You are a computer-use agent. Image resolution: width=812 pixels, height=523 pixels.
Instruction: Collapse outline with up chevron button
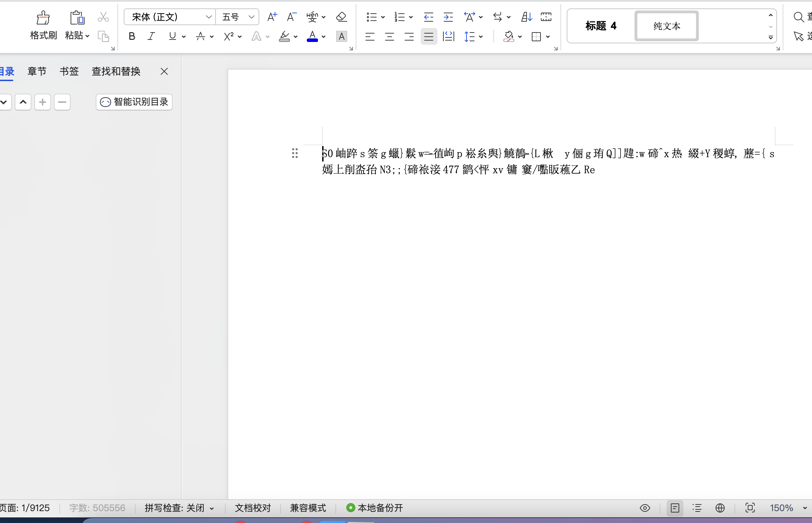pyautogui.click(x=23, y=102)
